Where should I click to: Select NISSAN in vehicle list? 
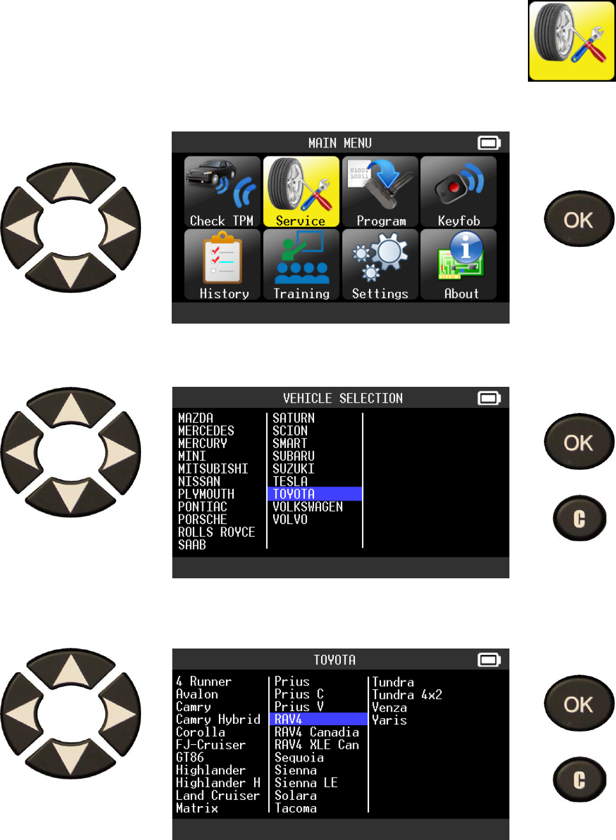[199, 481]
